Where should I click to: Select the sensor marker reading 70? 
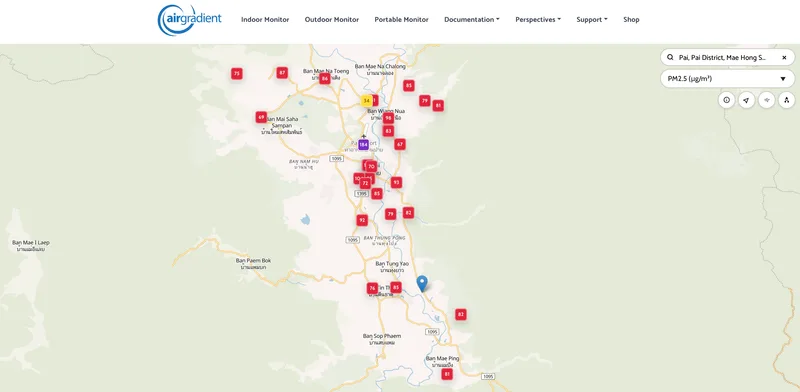(x=371, y=166)
